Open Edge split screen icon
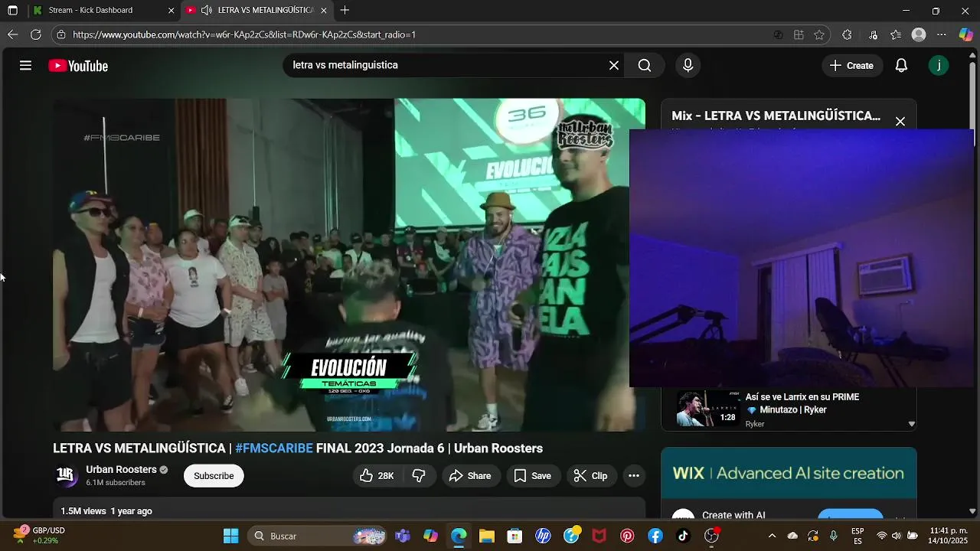Screen dimensions: 980x551 click(x=799, y=34)
